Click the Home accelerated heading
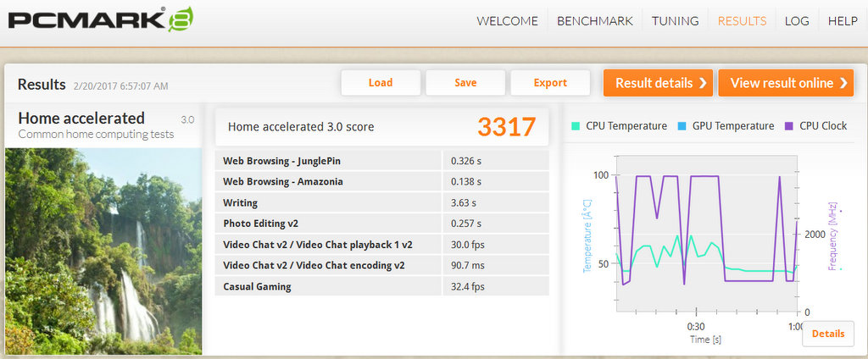Image resolution: width=868 pixels, height=359 pixels. click(81, 118)
